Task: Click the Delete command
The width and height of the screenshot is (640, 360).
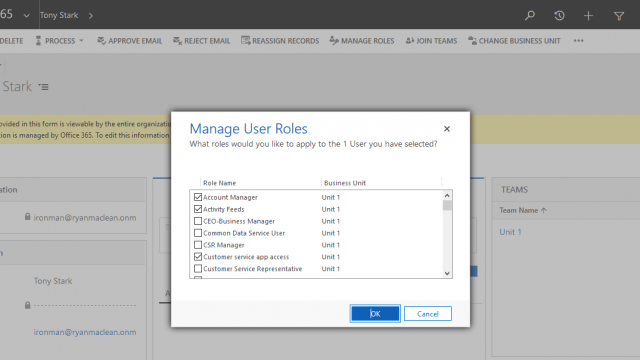Action: (x=11, y=41)
